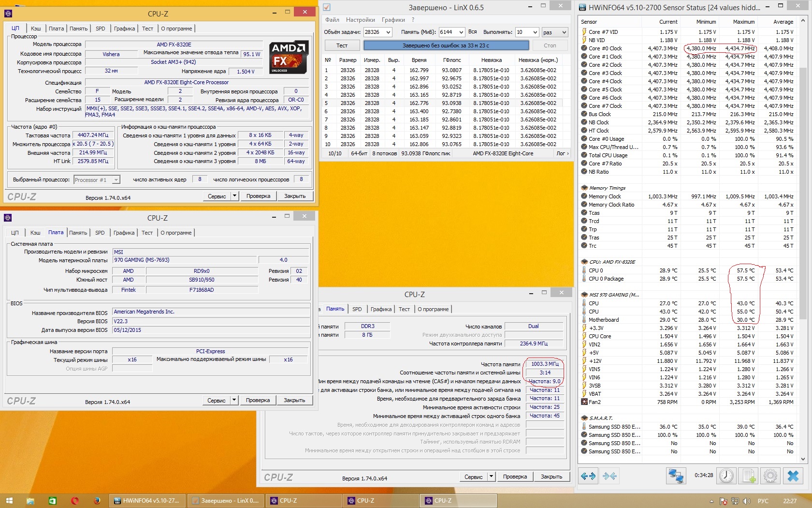The image size is (812, 508).
Task: Select the Core #0 Clock row in HWiNFO64
Action: pos(688,48)
